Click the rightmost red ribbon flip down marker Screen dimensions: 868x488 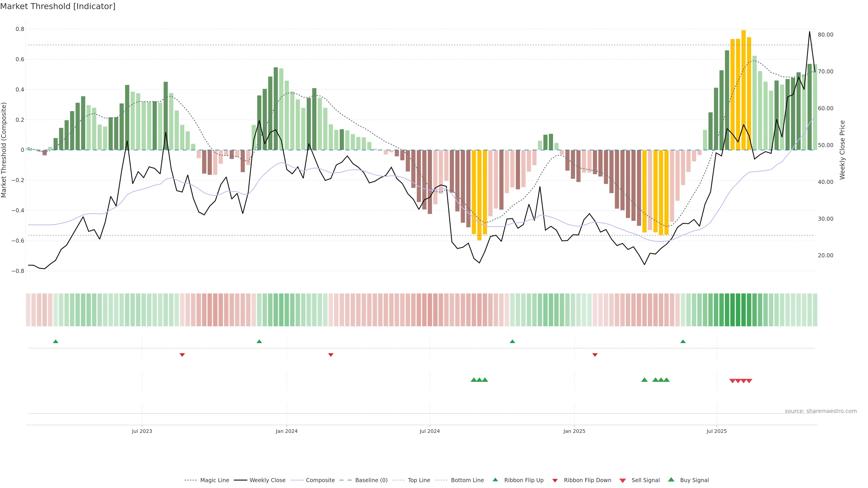(595, 355)
